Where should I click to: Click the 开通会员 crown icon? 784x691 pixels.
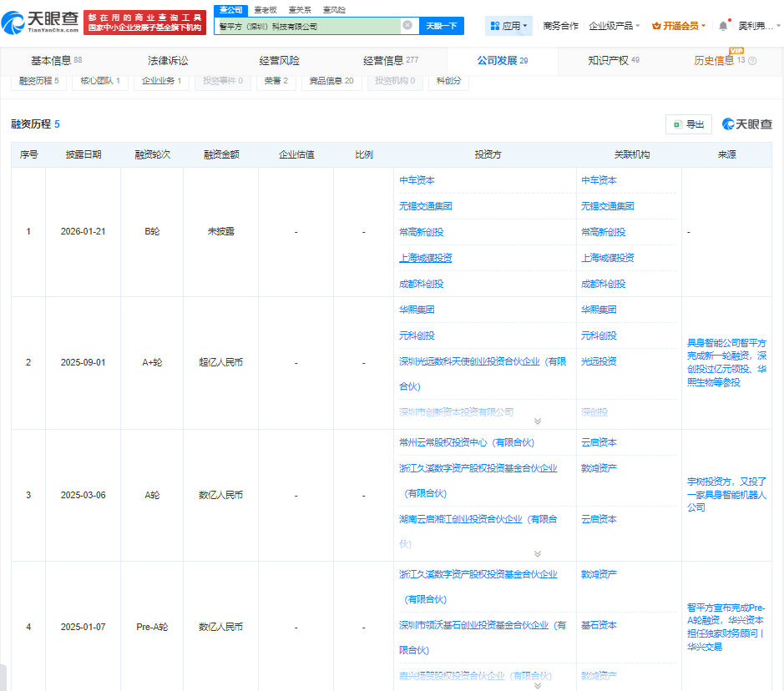[656, 26]
